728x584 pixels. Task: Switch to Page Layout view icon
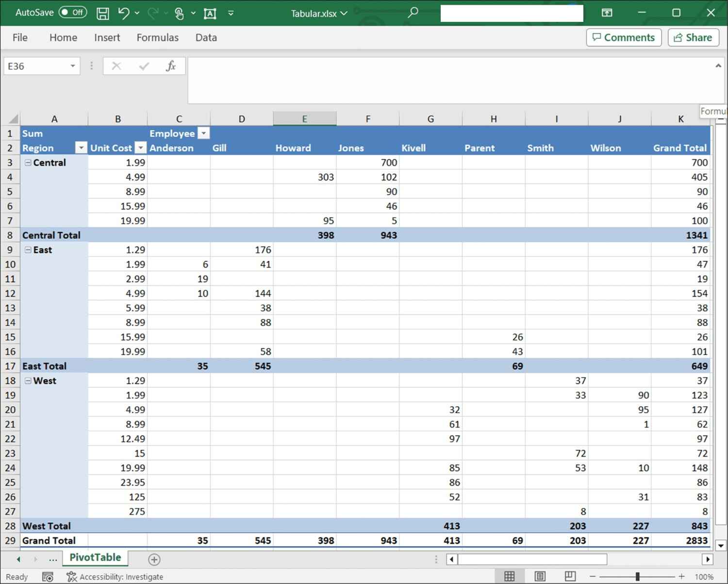540,576
